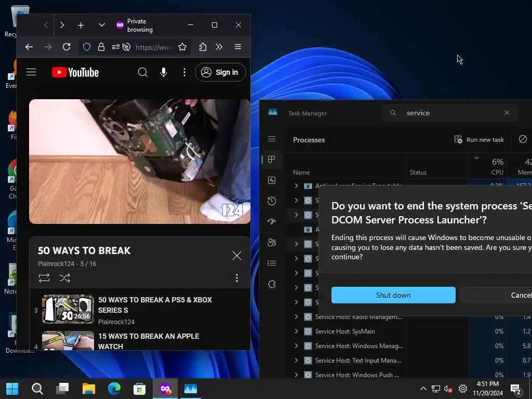Open YouTube settings three-dot menu
532x399 pixels.
click(x=184, y=72)
